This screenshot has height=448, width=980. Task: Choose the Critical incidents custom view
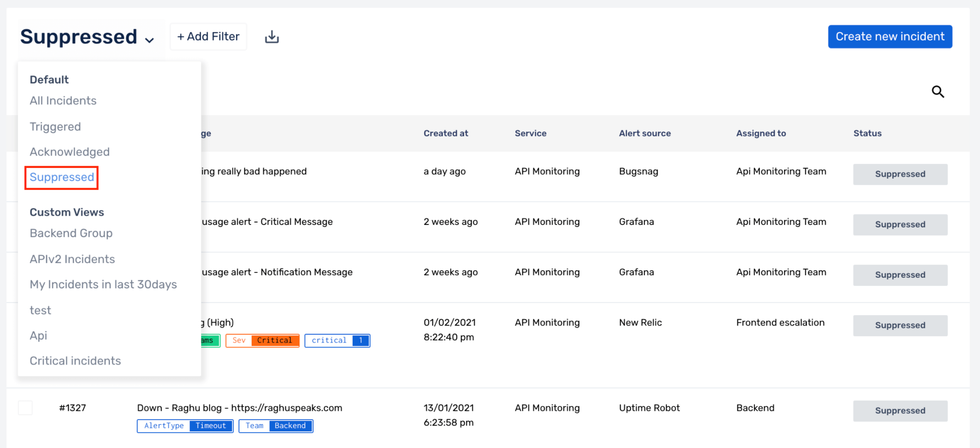[x=75, y=361]
